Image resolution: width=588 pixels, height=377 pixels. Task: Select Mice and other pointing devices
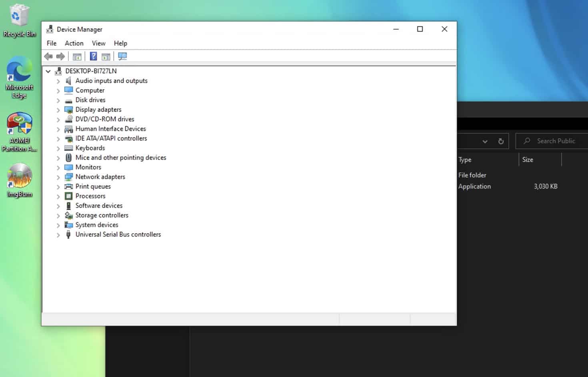coord(121,158)
